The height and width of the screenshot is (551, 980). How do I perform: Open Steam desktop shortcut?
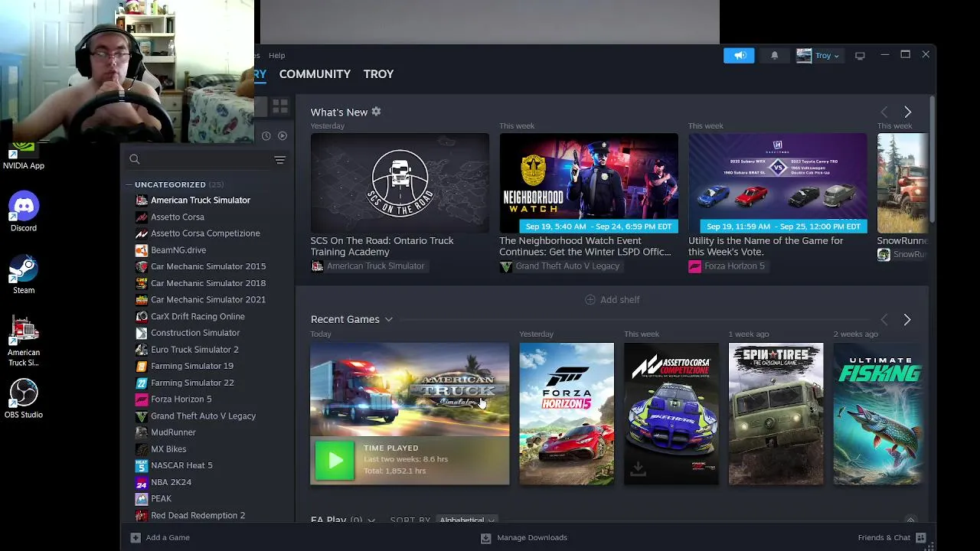(24, 274)
